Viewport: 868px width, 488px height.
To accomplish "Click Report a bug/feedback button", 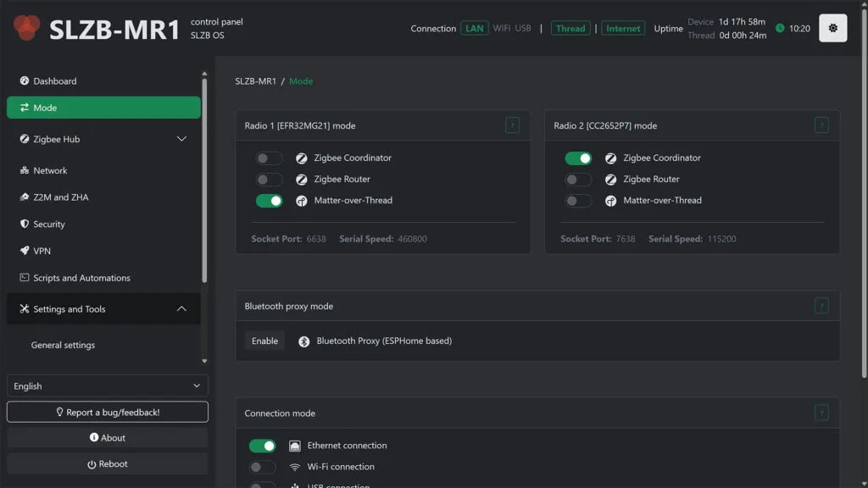I will [x=108, y=412].
